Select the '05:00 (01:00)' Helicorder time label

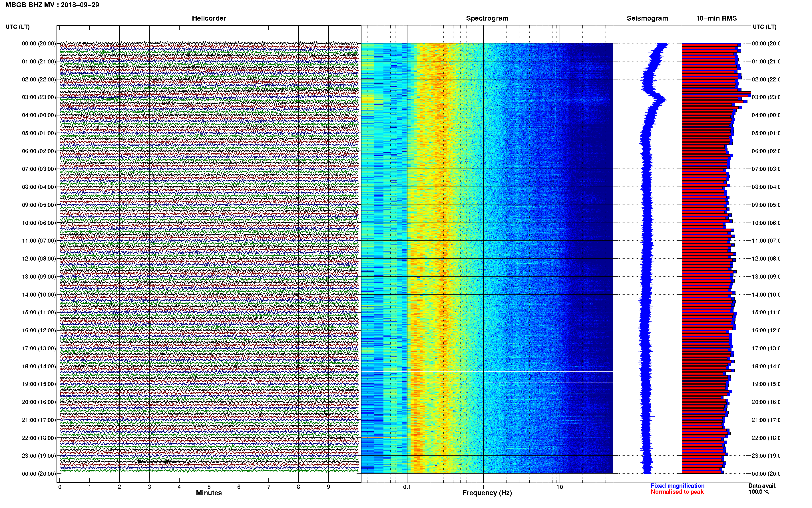click(x=39, y=133)
